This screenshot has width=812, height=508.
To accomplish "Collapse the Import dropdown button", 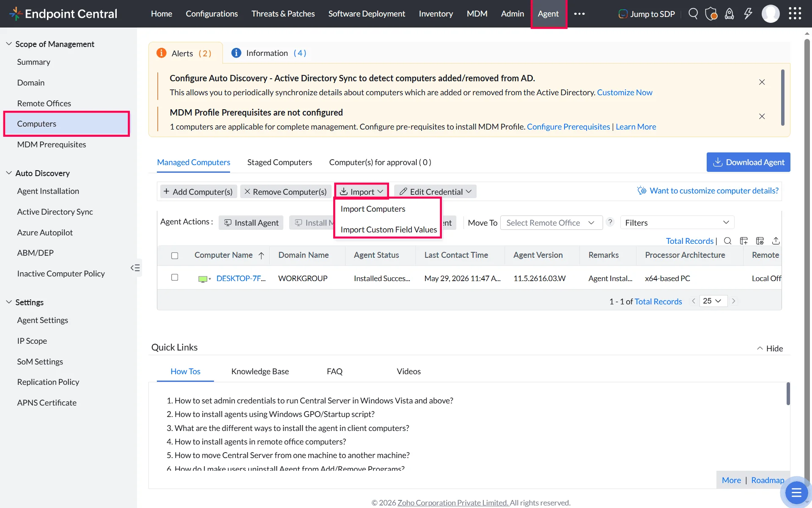I will pos(362,191).
